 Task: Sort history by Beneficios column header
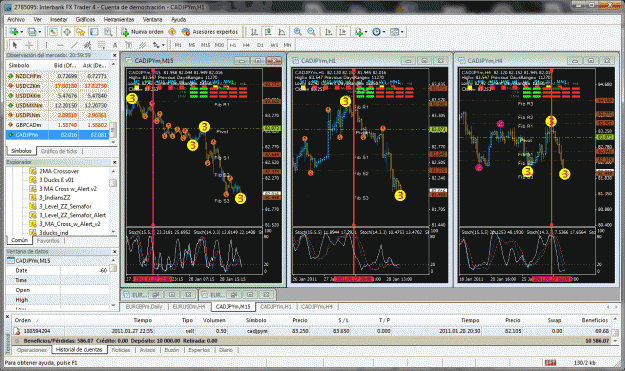coord(594,320)
